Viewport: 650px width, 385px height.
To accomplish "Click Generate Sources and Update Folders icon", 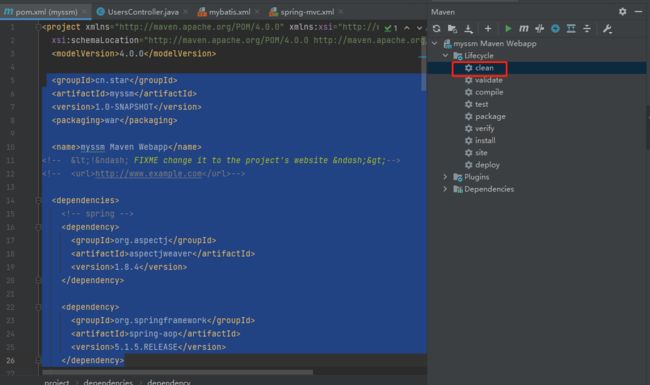I will [x=452, y=29].
